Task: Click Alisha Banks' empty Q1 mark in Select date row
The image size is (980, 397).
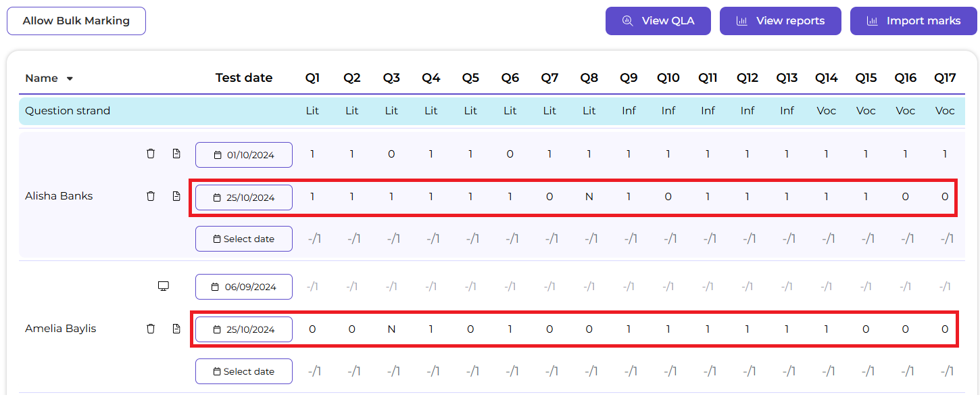Action: point(312,239)
